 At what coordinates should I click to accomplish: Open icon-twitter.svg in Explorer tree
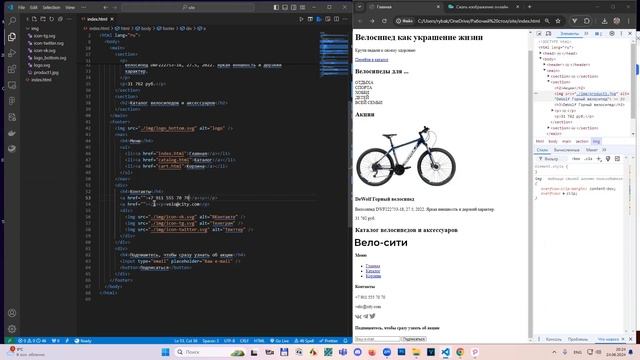pyautogui.click(x=48, y=43)
